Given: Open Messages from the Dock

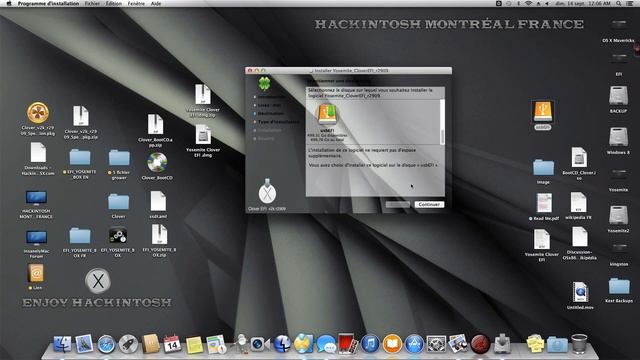Looking at the screenshot, I should (326, 344).
